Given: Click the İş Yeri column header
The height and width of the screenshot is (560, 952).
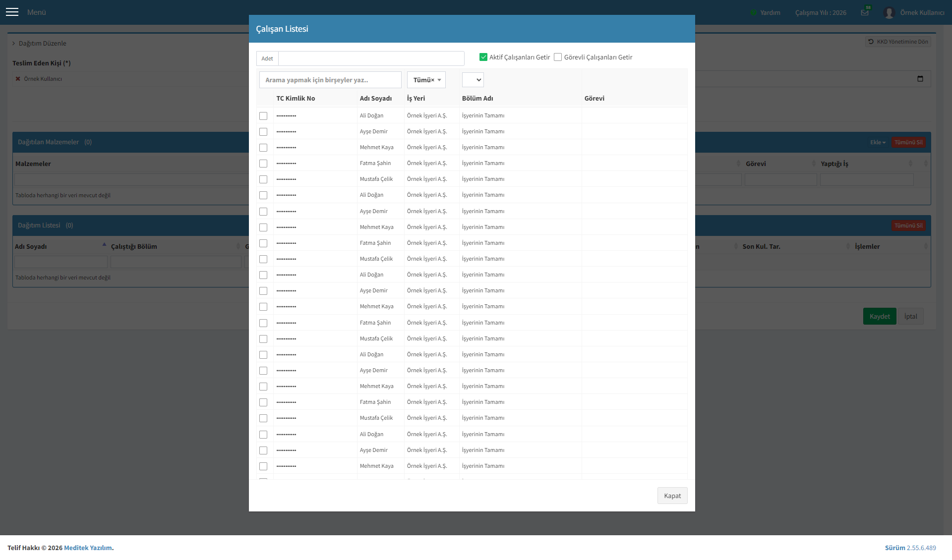Looking at the screenshot, I should [416, 99].
